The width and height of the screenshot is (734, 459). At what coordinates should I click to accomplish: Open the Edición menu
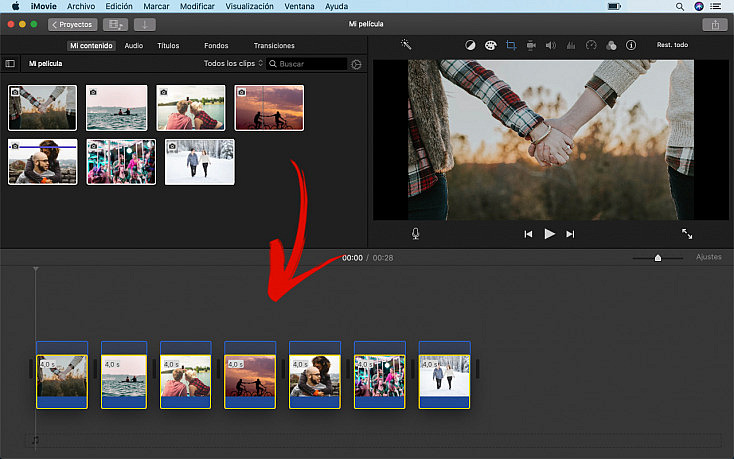119,6
